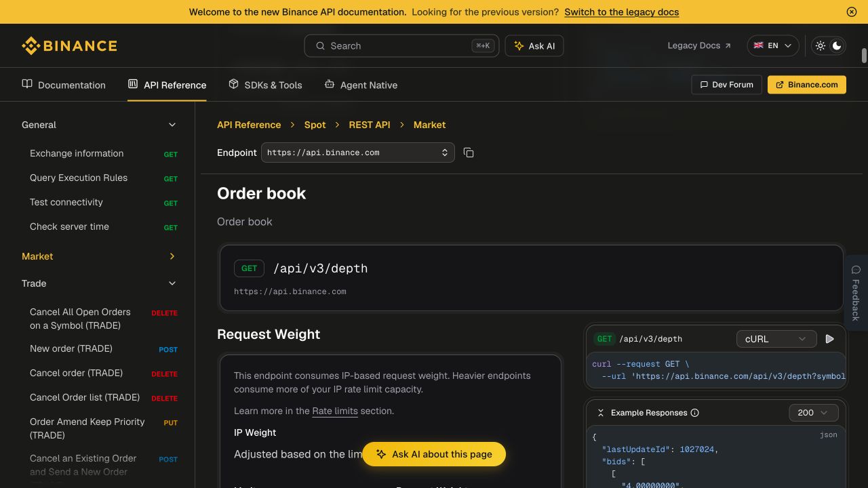Open Cancel order (TRADE) sidebar item

104,373
